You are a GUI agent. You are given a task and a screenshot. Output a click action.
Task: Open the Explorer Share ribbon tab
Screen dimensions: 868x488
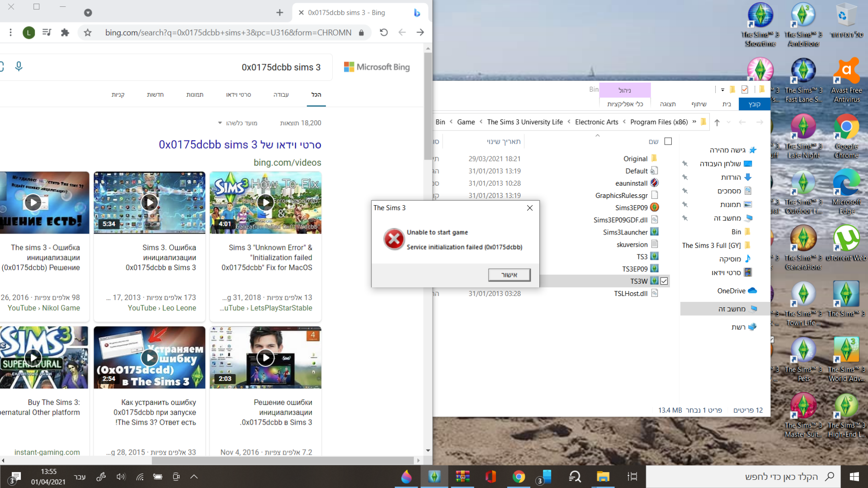click(698, 104)
